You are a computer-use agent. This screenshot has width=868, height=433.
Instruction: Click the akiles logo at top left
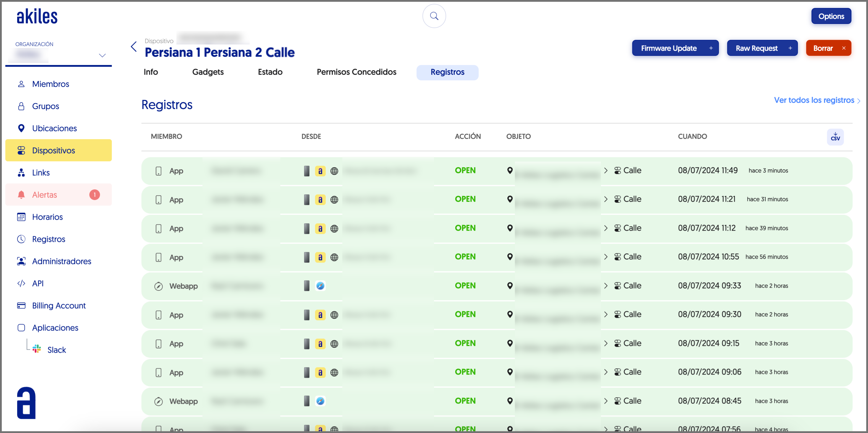coord(37,17)
